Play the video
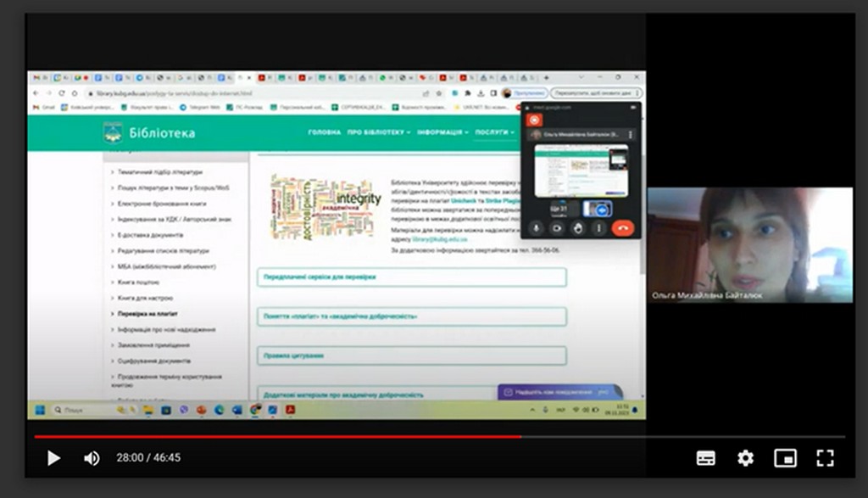868x498 pixels. [x=53, y=458]
